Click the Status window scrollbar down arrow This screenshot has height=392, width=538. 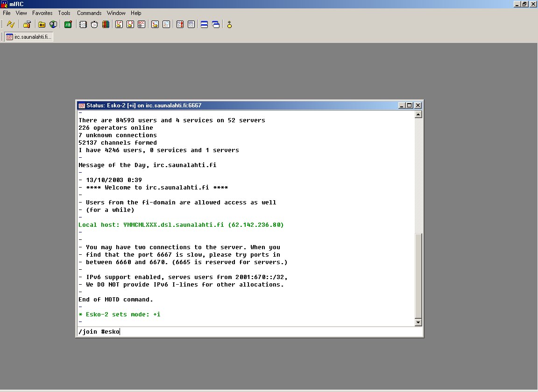tap(418, 322)
